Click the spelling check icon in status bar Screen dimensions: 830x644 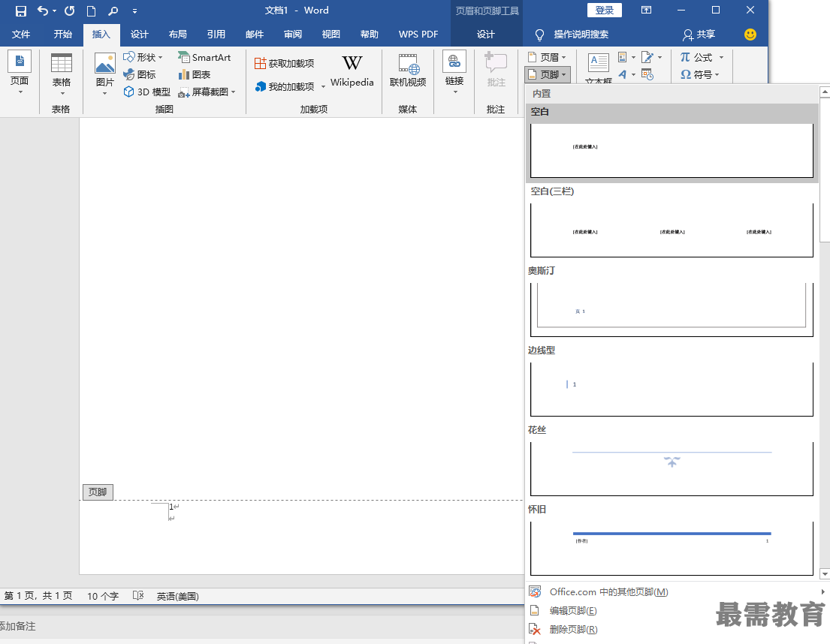pos(138,595)
